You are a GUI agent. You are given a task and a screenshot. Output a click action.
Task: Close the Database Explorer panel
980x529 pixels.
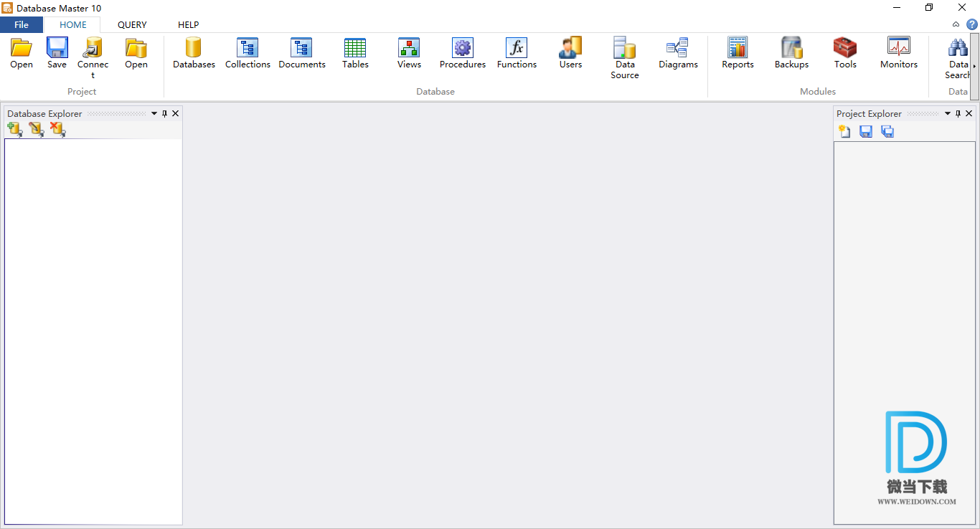click(176, 113)
